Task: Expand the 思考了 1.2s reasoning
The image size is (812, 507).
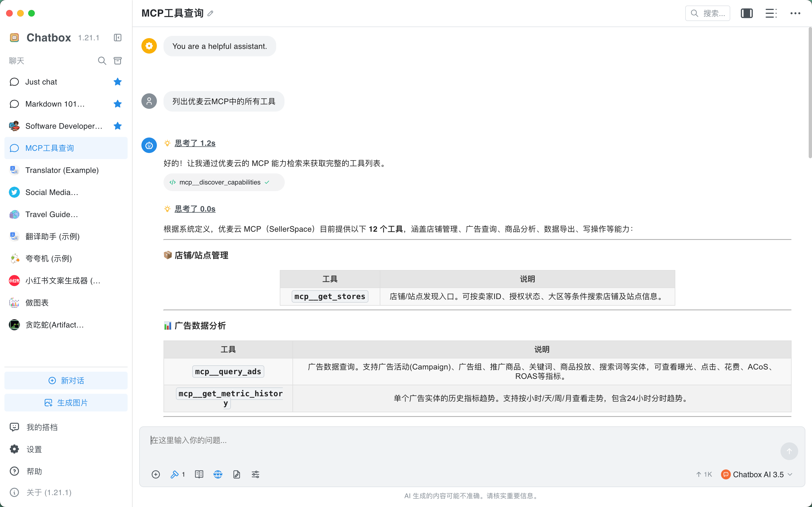Action: 195,144
